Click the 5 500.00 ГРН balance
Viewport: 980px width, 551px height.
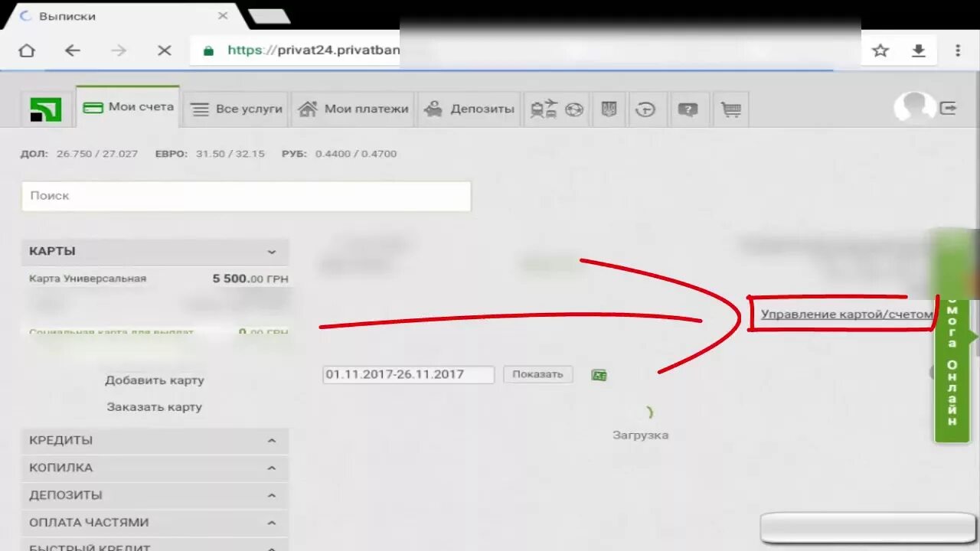tap(250, 279)
